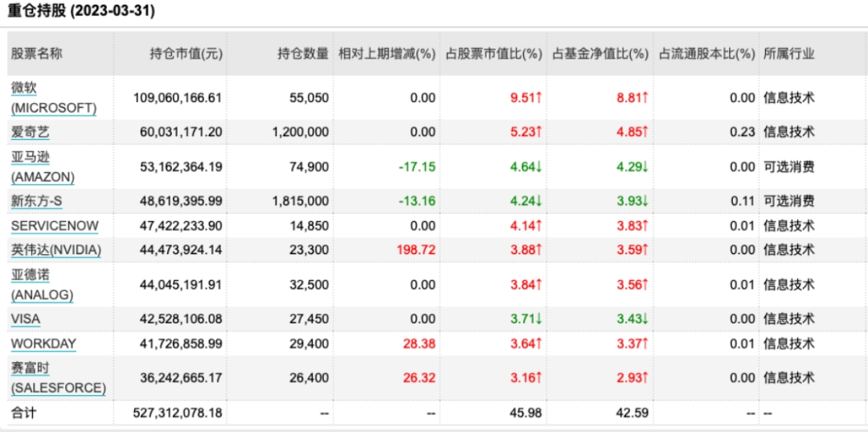The width and height of the screenshot is (868, 432).
Task: Select Microsoft net value ratio 8.81
Action: tap(633, 98)
